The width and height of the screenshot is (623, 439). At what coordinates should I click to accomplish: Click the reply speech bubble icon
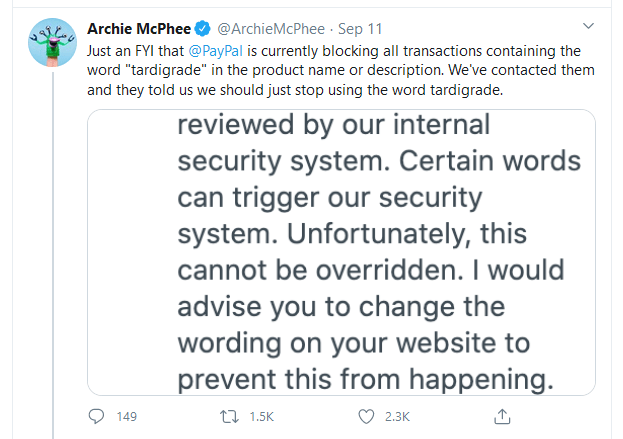[97, 416]
